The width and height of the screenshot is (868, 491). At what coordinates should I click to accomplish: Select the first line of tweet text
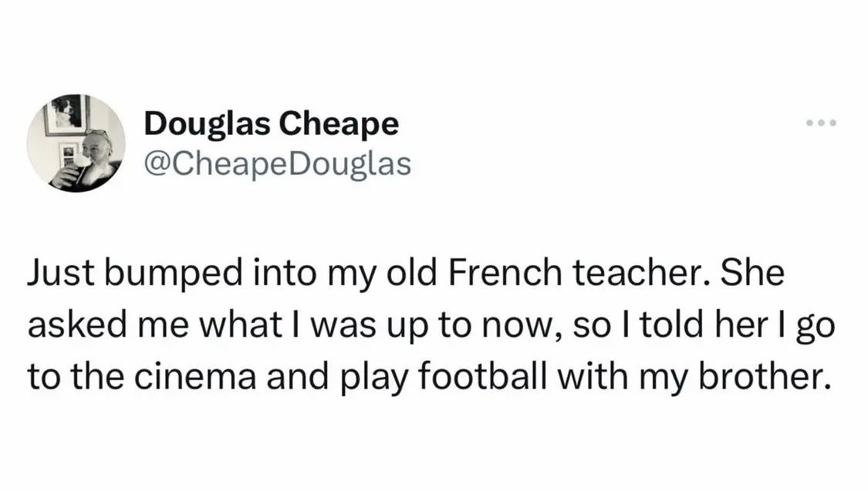[x=406, y=273]
